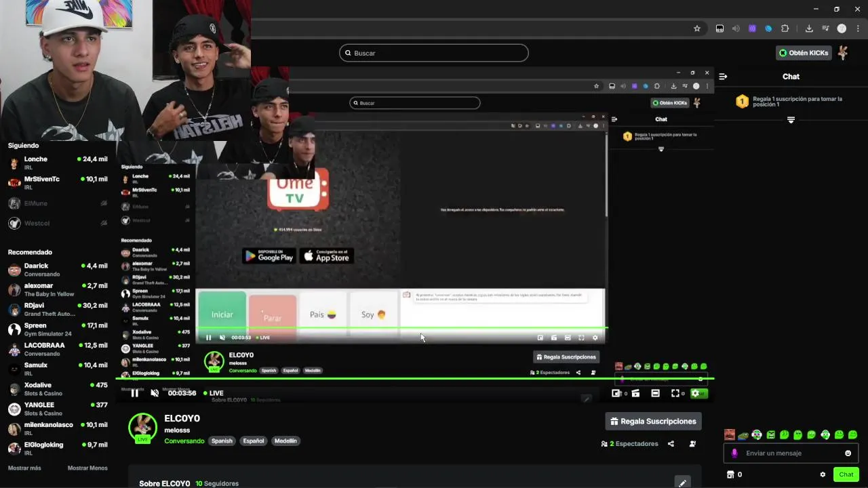Click the Enviar un mensaje field
This screenshot has height=488, width=868.
point(790,453)
